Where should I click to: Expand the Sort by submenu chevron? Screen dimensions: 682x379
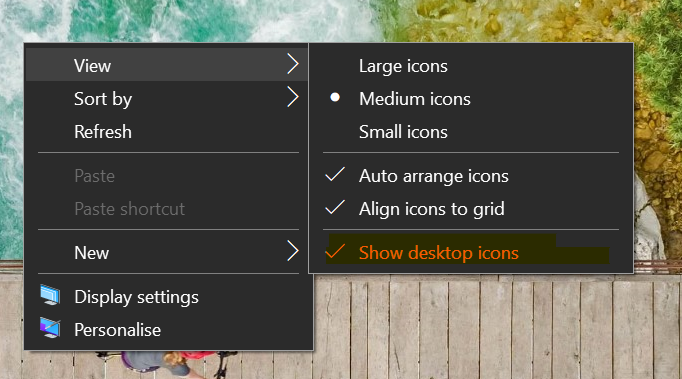click(293, 97)
